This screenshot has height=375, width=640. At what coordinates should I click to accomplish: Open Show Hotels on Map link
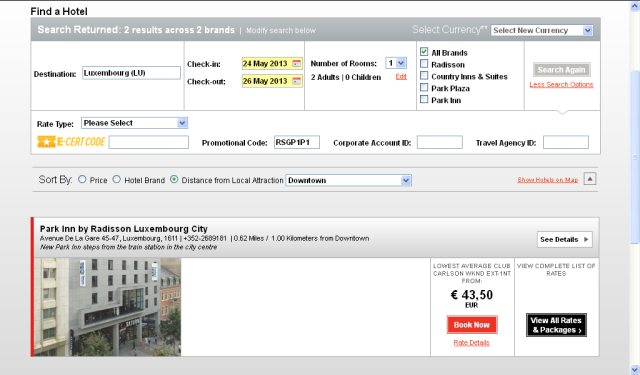click(548, 180)
